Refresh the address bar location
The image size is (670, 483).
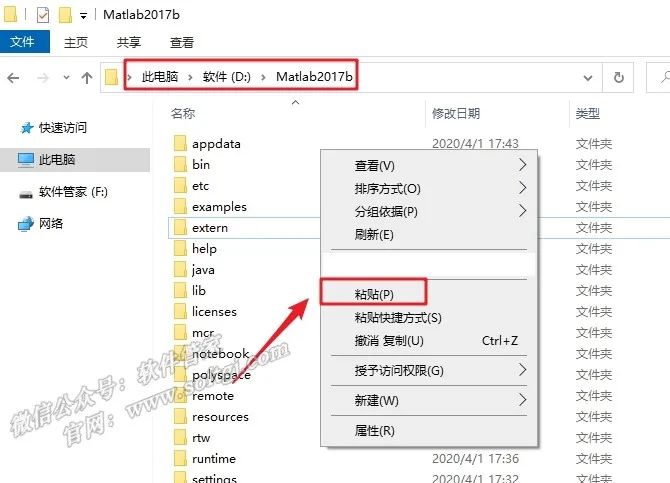click(x=618, y=78)
